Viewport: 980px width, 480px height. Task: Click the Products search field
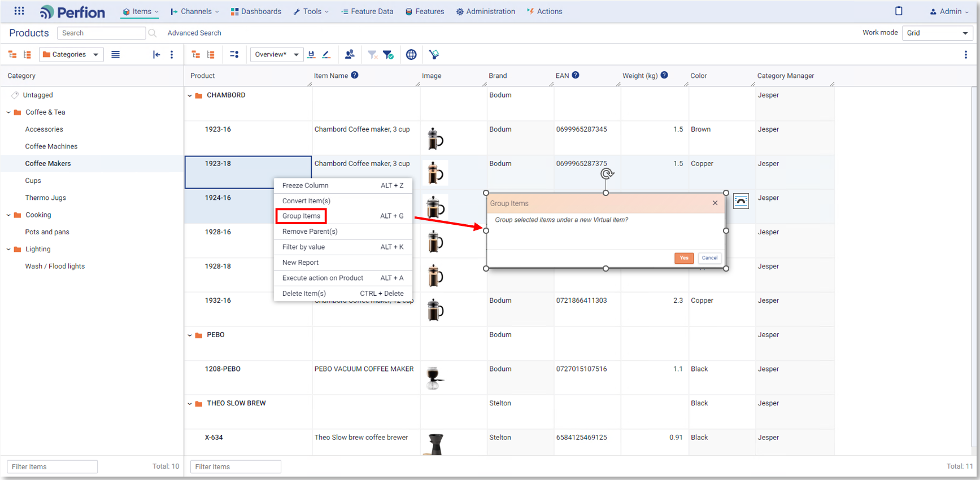pos(101,33)
